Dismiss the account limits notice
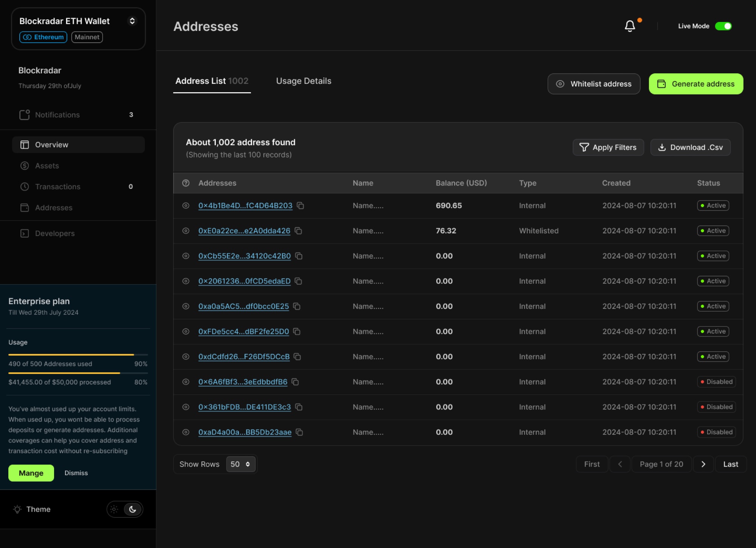The height and width of the screenshot is (548, 756). coord(76,473)
